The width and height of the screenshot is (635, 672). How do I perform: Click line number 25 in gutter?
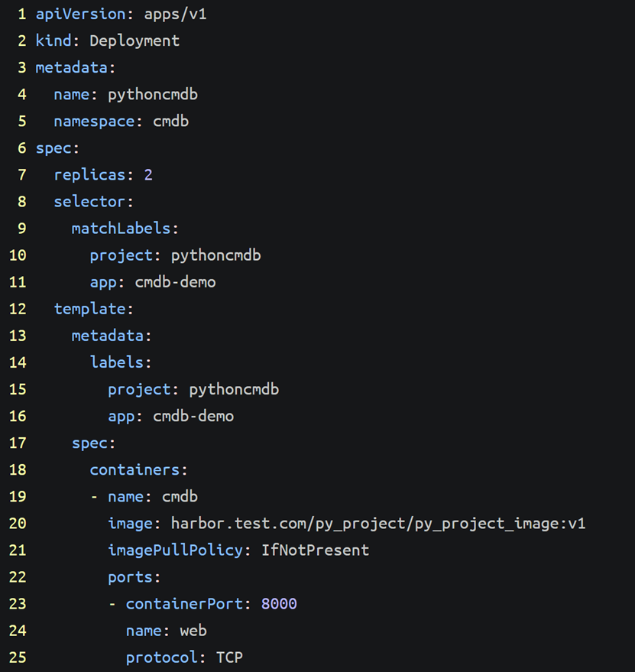[x=18, y=657]
